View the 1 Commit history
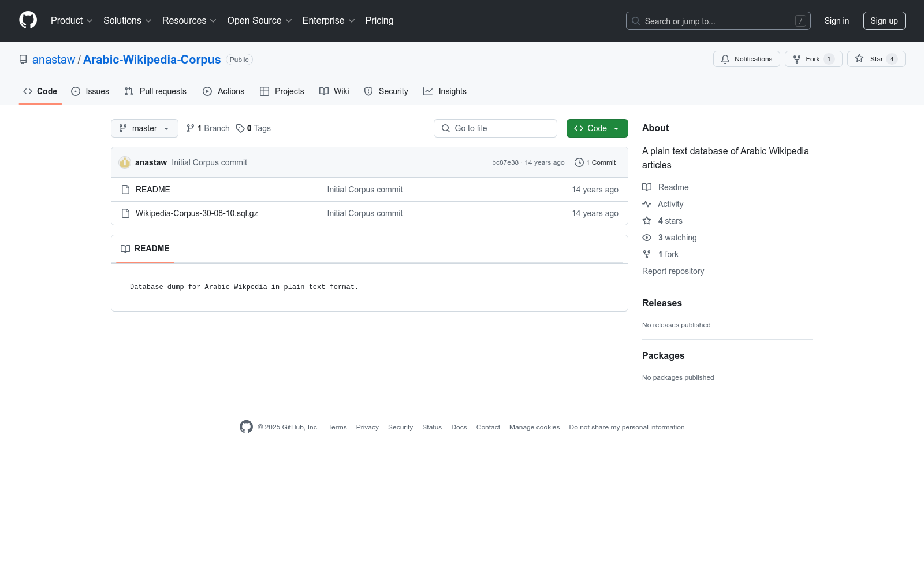Screen dimensions: 924x578 pyautogui.click(x=595, y=162)
